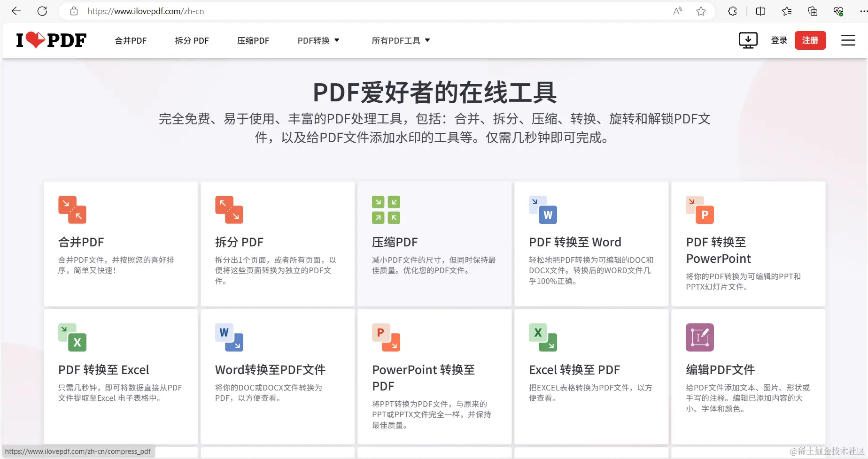Click the Edit PDF purple icon
The width and height of the screenshot is (868, 459).
pyautogui.click(x=700, y=337)
